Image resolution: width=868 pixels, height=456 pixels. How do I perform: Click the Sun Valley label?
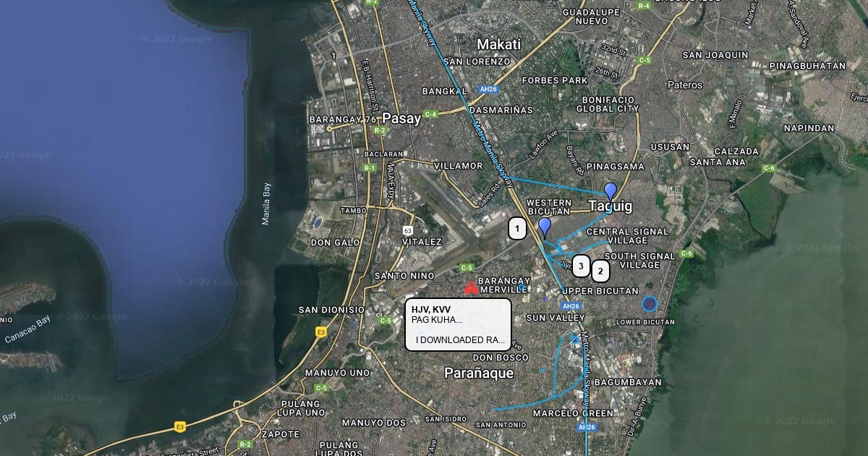(556, 318)
